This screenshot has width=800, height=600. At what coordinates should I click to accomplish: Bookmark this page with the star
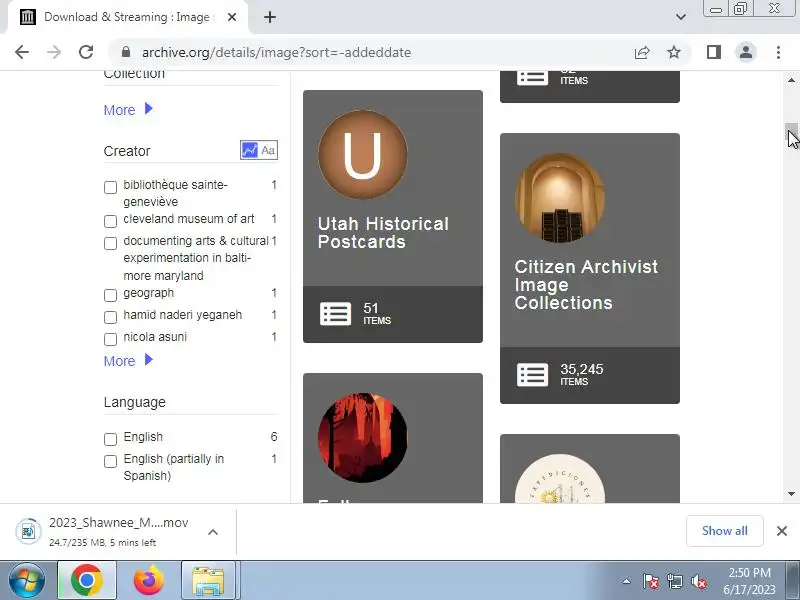(x=674, y=52)
